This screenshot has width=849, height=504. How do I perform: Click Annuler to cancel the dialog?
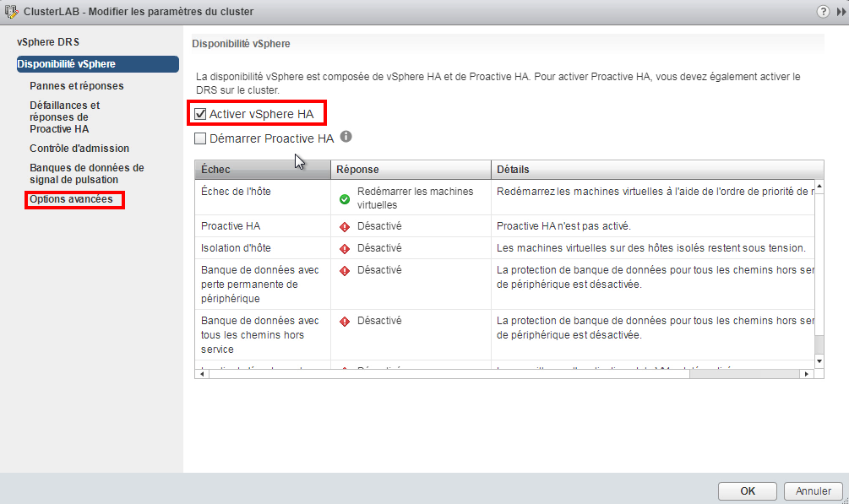pos(814,491)
